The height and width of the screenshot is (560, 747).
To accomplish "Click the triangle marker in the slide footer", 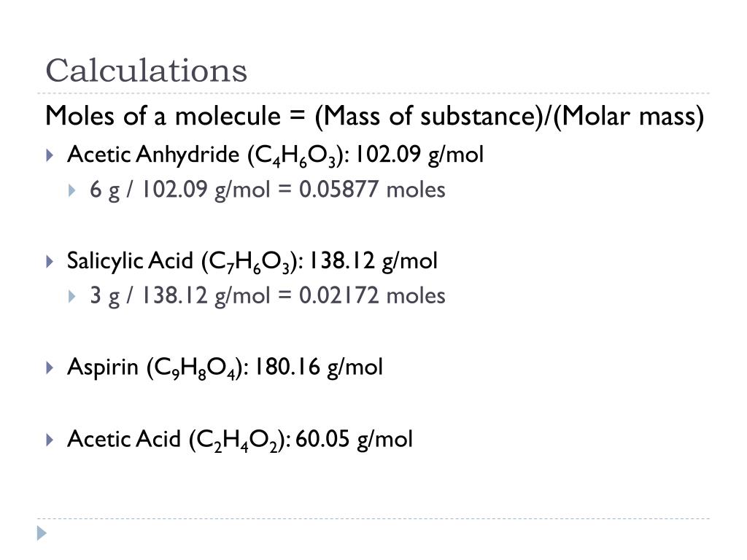I will click(42, 533).
